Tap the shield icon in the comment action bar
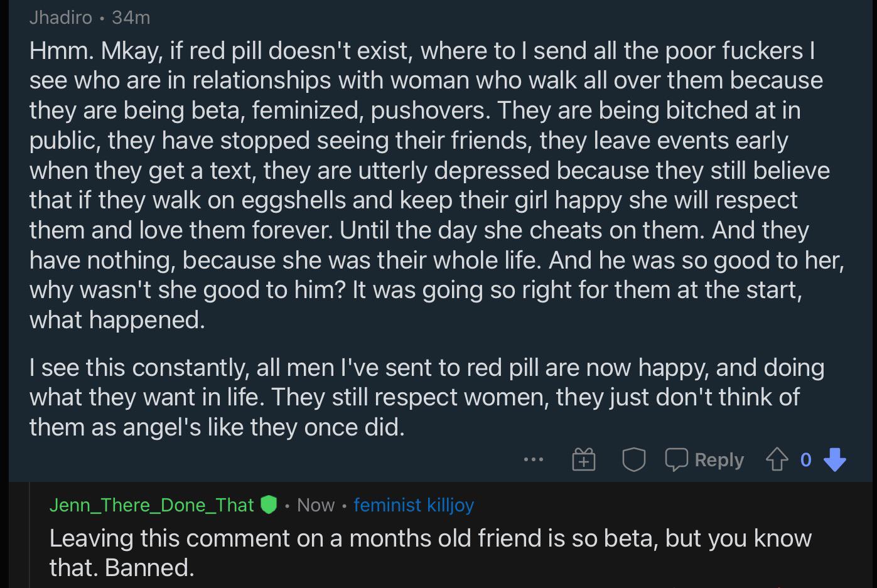Viewport: 877px width, 588px height. tap(634, 459)
